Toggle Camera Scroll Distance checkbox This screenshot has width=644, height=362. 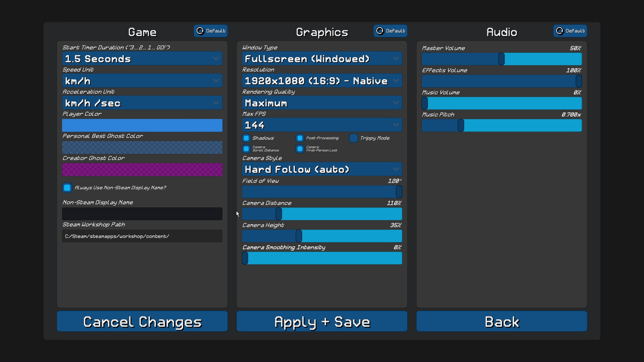tap(247, 149)
